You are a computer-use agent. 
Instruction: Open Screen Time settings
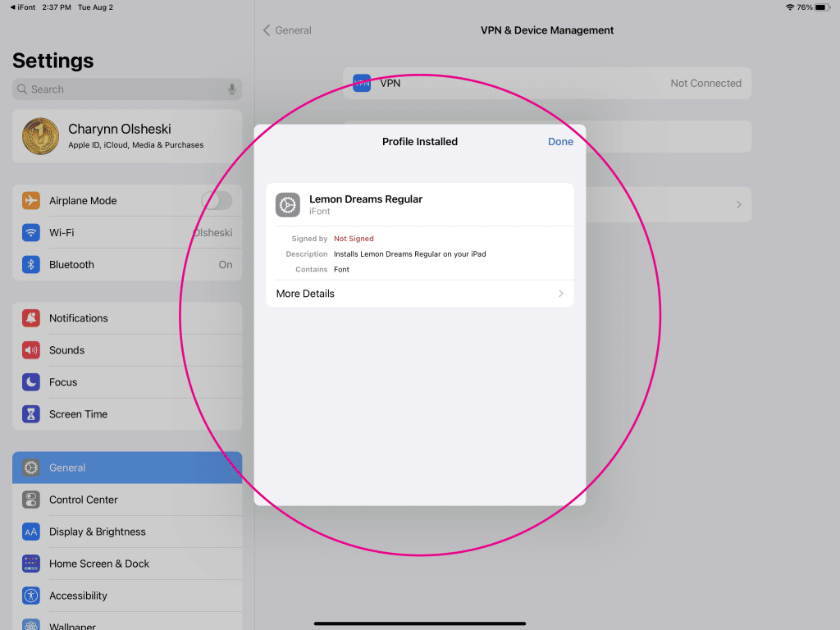coord(127,414)
